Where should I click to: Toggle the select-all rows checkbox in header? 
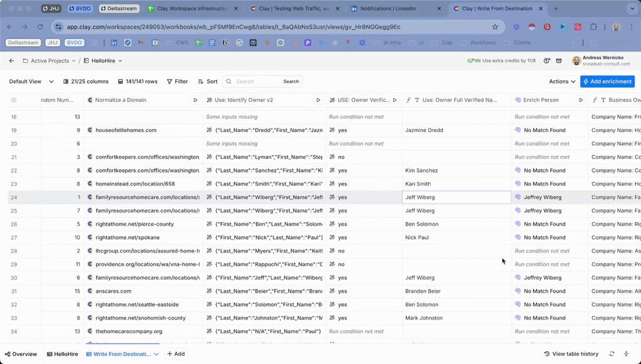(x=14, y=100)
